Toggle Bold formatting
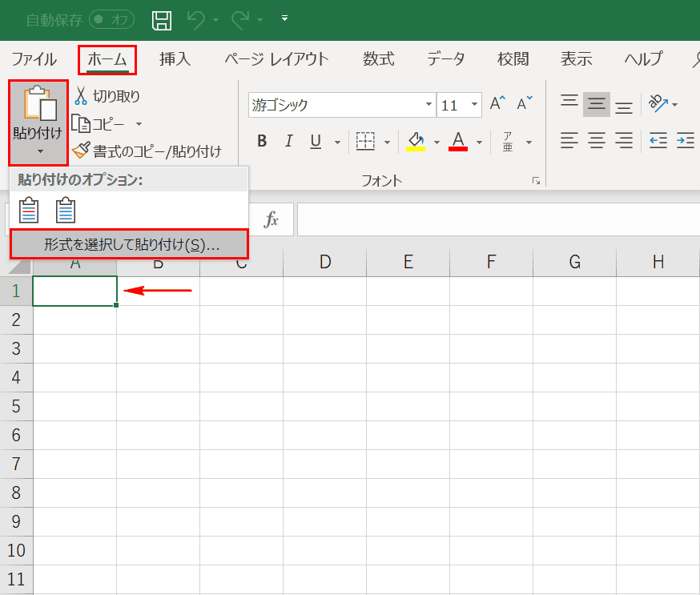 click(262, 142)
